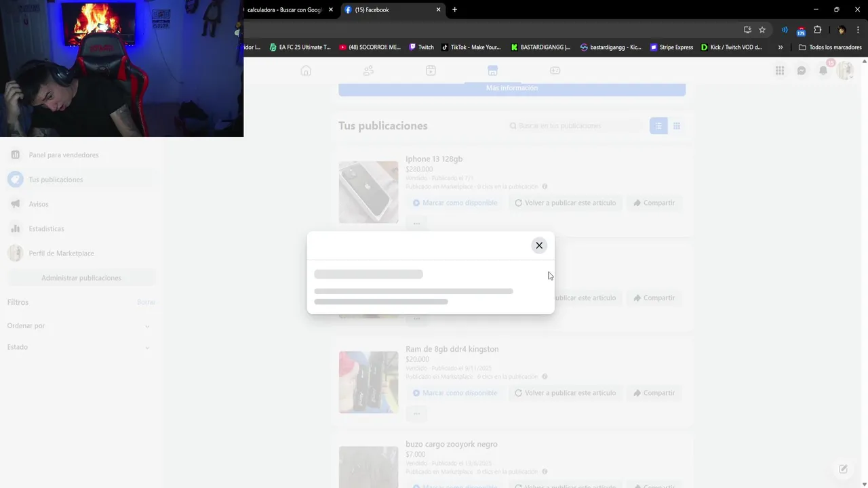Open the Friends icon in Facebook navigation
The image size is (868, 488).
coord(368,70)
